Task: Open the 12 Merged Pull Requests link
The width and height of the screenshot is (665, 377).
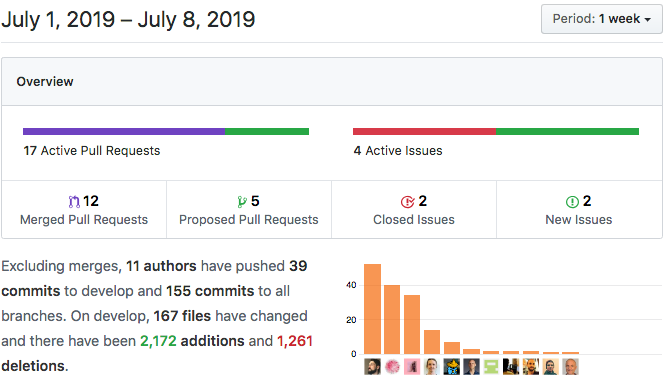Action: pyautogui.click(x=84, y=210)
